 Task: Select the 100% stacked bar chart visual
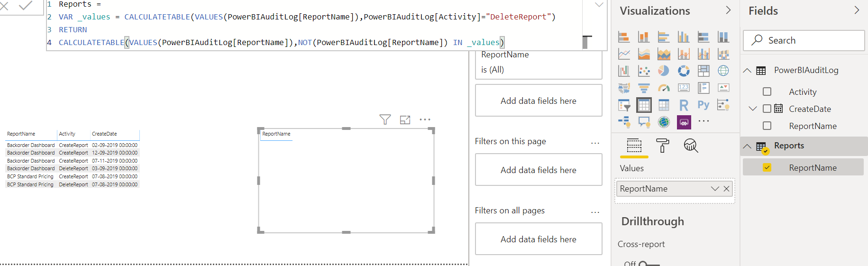[704, 37]
